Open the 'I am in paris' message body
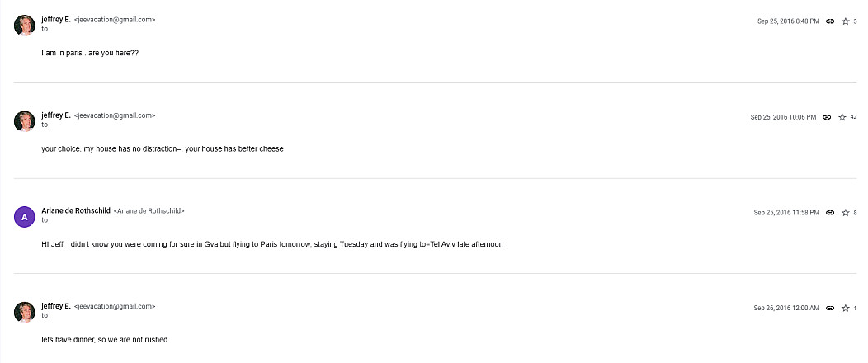Image resolution: width=868 pixels, height=363 pixels. tap(90, 54)
